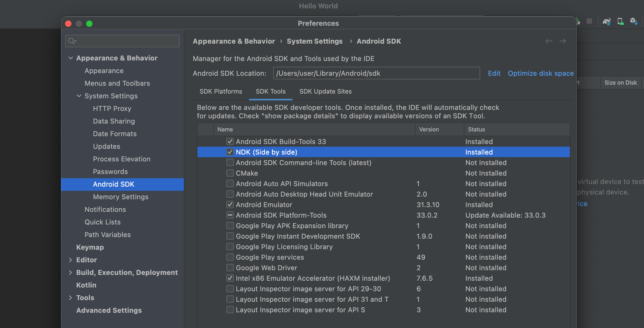Check Layout Inspector image server API 29-30 checkbox

point(230,289)
